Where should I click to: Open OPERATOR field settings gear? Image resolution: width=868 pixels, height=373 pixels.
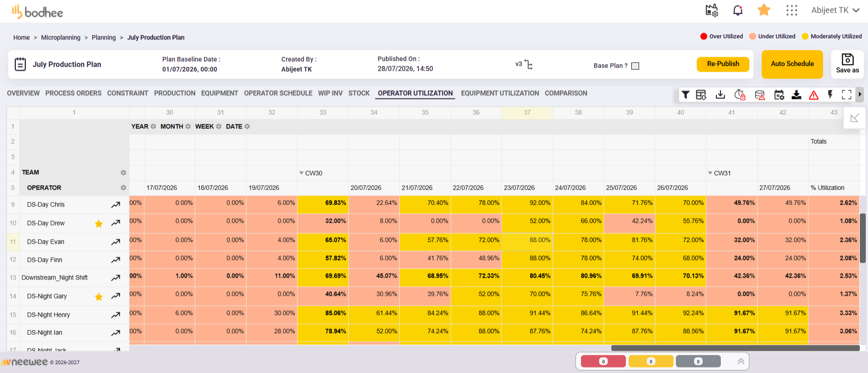coord(123,187)
